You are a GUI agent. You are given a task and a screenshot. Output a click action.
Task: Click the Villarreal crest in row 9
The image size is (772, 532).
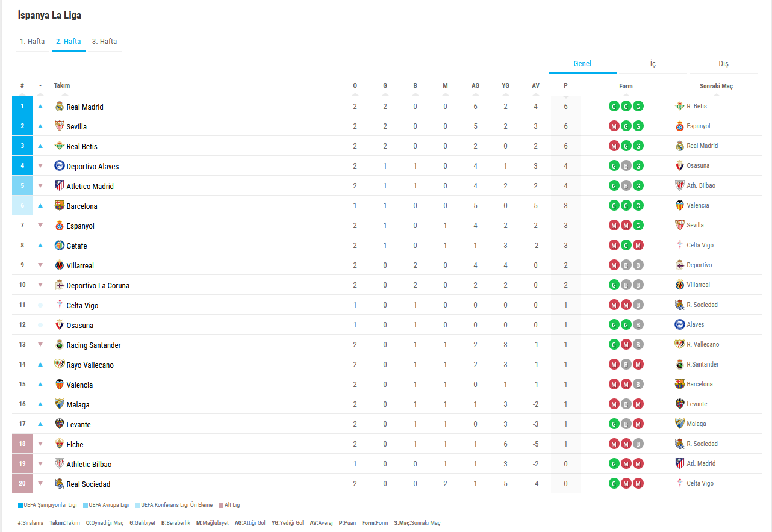point(59,265)
